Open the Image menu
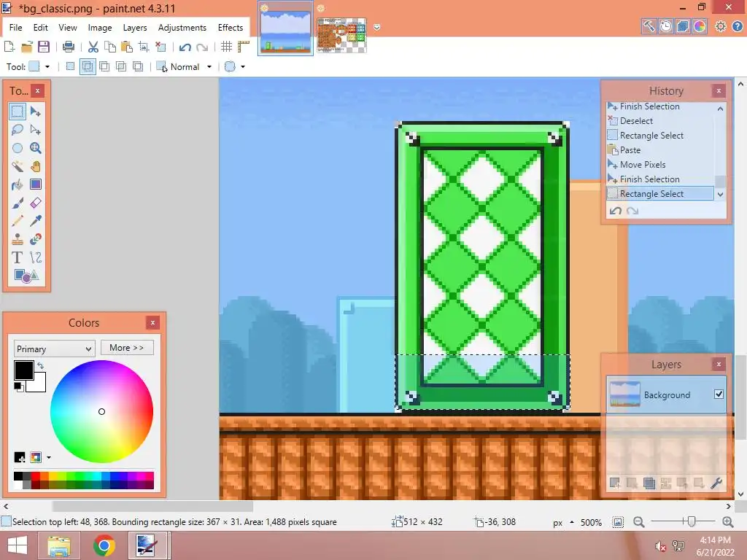 click(x=99, y=28)
